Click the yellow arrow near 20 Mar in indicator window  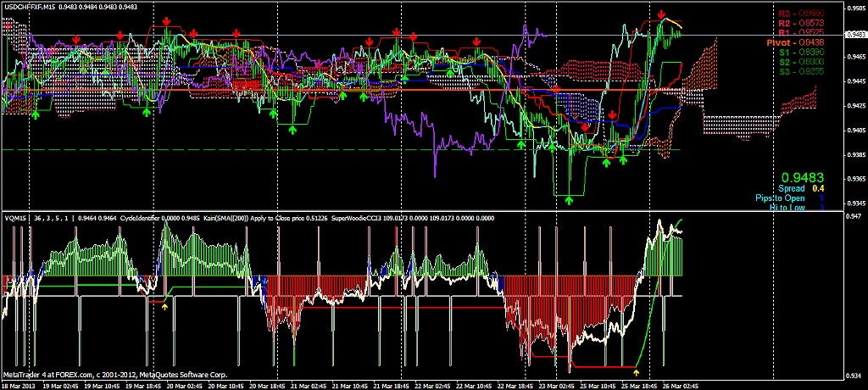click(x=164, y=306)
